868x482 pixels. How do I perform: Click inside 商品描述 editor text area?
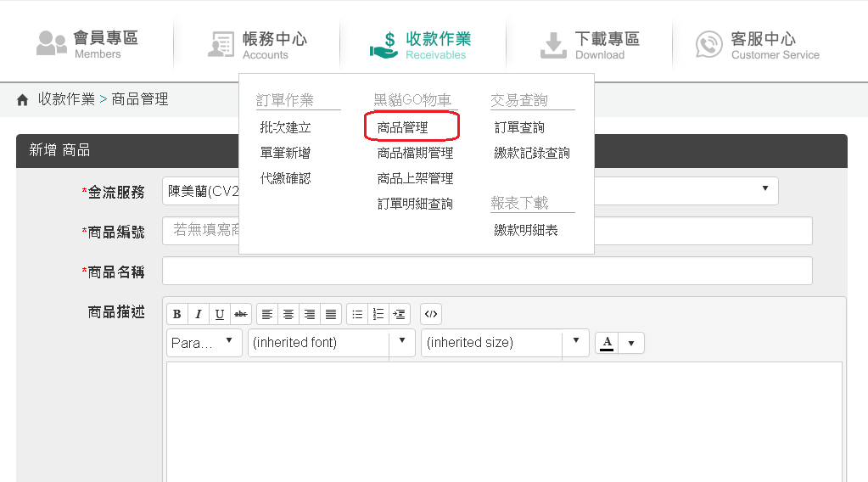click(504, 422)
